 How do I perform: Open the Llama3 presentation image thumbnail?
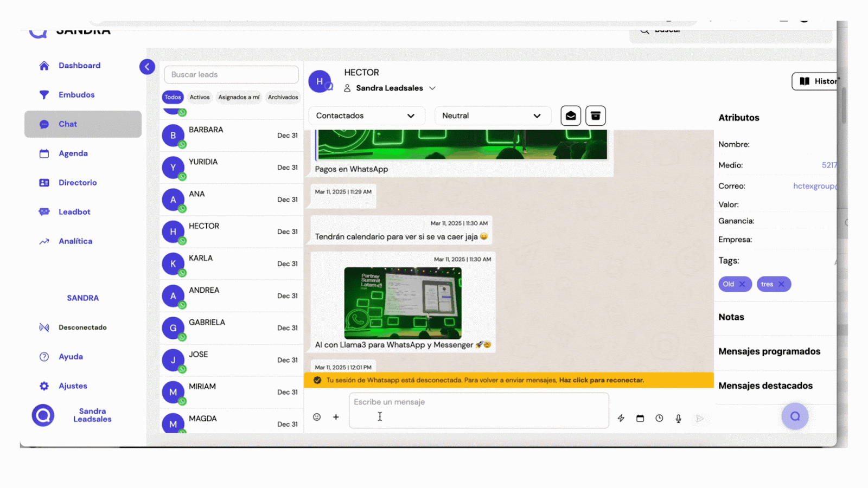[x=403, y=303]
